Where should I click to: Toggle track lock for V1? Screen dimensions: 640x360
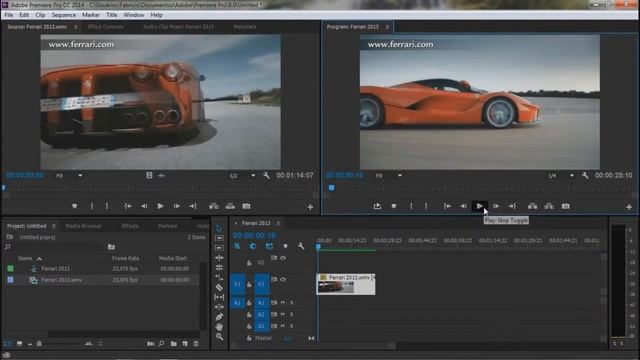point(249,284)
